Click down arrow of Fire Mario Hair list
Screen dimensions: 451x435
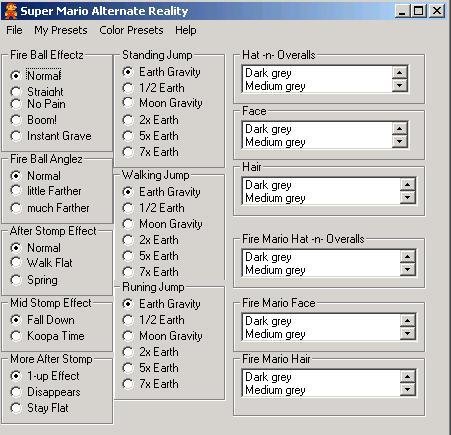(407, 389)
